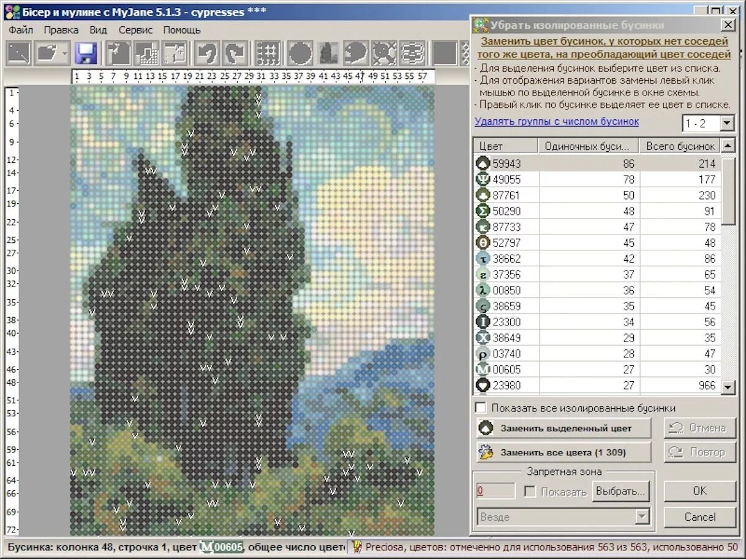Select color row 38659
This screenshot has width=746, height=560.
[x=597, y=306]
